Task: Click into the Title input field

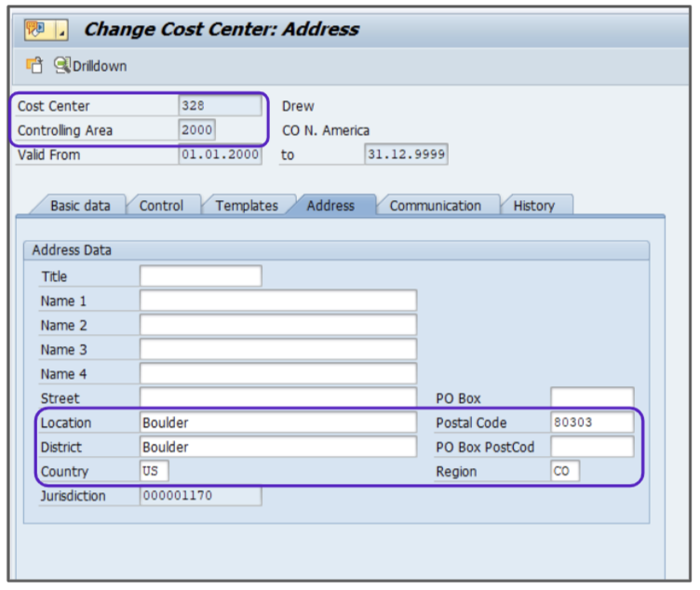Action: pyautogui.click(x=200, y=276)
